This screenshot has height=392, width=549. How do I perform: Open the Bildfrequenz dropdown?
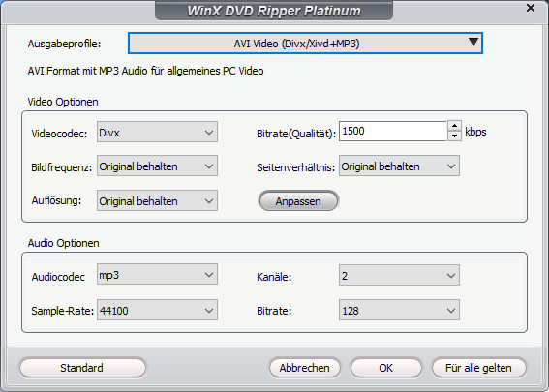pyautogui.click(x=157, y=166)
